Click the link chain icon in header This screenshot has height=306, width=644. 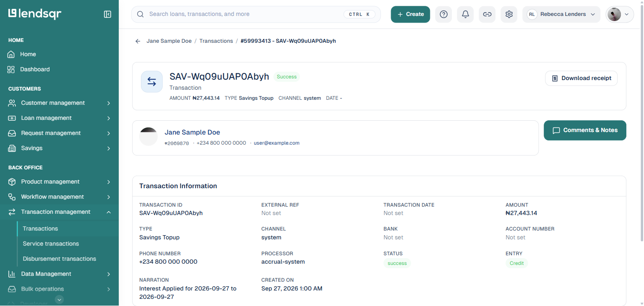point(487,14)
